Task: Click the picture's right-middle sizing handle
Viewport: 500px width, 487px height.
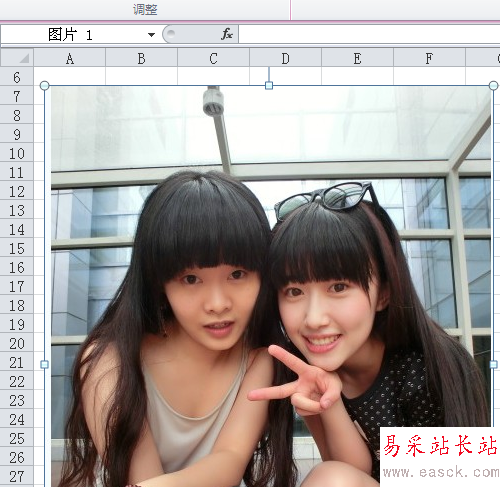Action: point(494,364)
